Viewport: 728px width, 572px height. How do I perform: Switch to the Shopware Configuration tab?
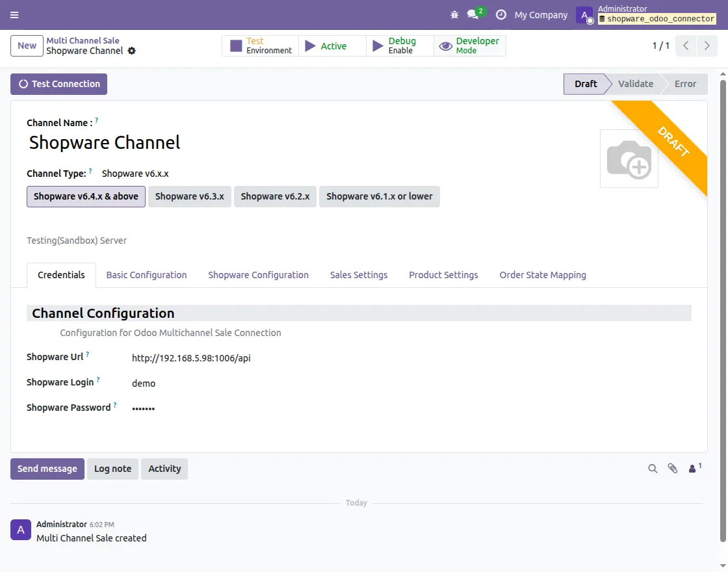258,275
